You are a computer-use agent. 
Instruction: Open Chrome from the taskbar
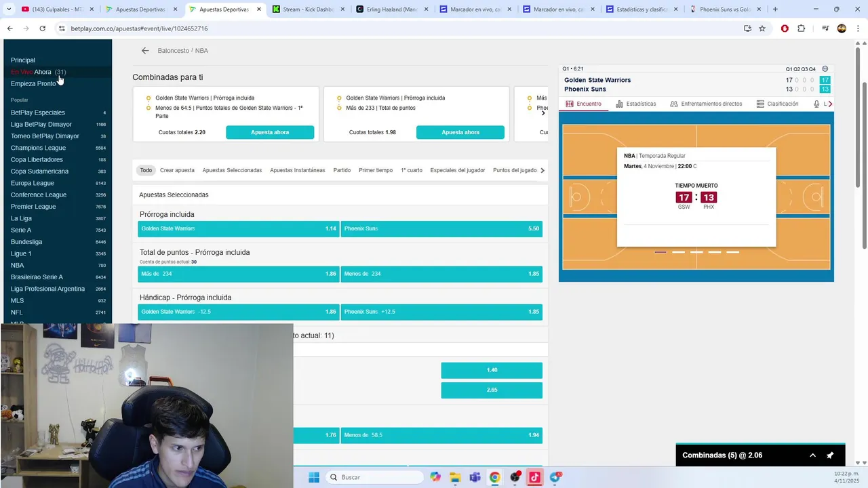(x=495, y=477)
